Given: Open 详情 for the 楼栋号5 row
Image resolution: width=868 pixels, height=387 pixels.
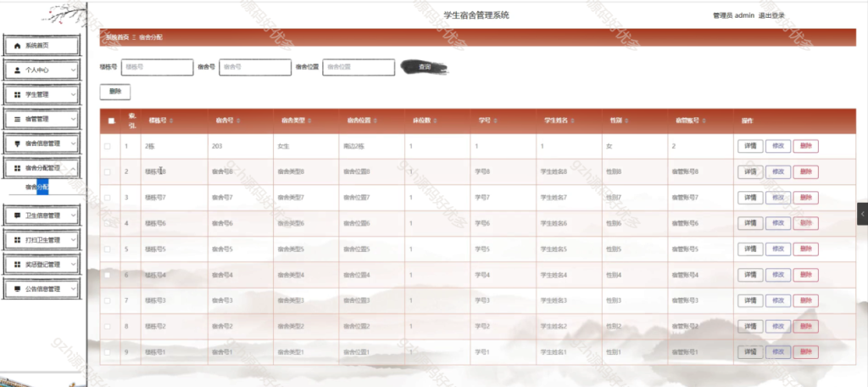Looking at the screenshot, I should coord(750,249).
